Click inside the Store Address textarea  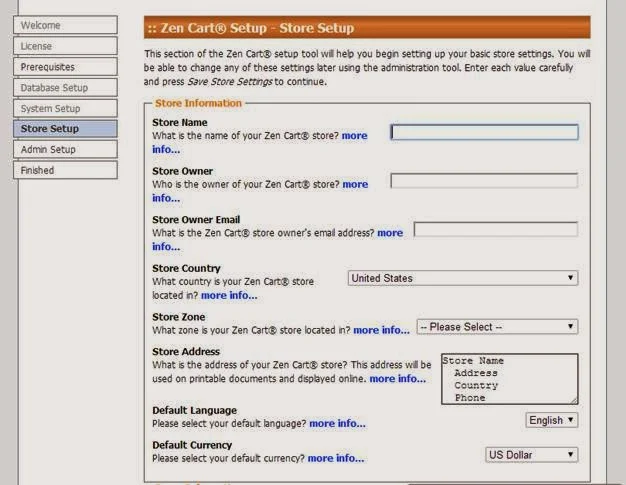[510, 379]
